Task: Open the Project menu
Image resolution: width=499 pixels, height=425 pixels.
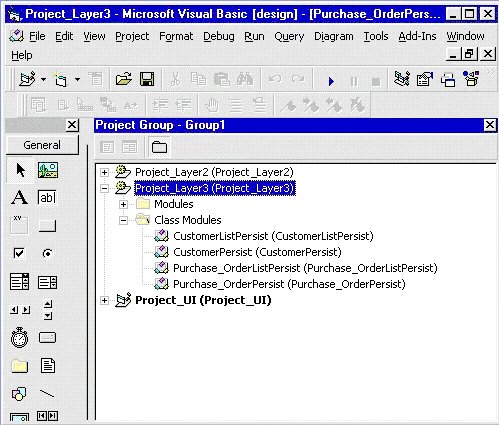Action: 132,36
